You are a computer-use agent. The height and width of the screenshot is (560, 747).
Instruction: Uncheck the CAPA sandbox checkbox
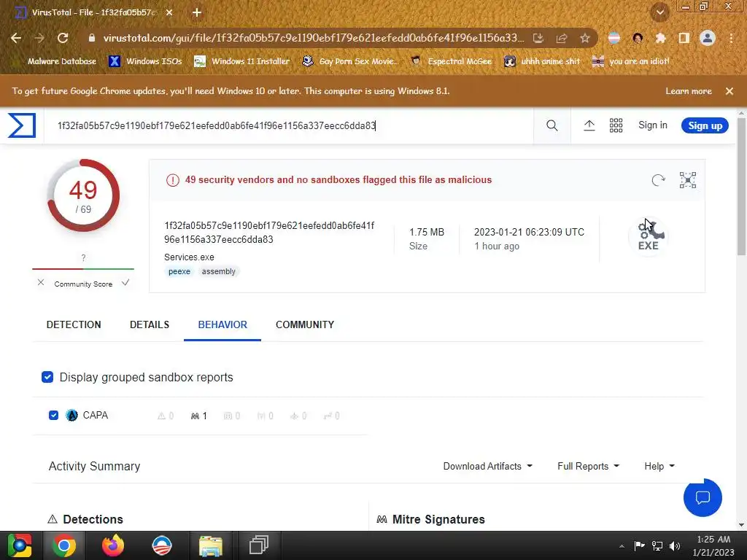(53, 415)
